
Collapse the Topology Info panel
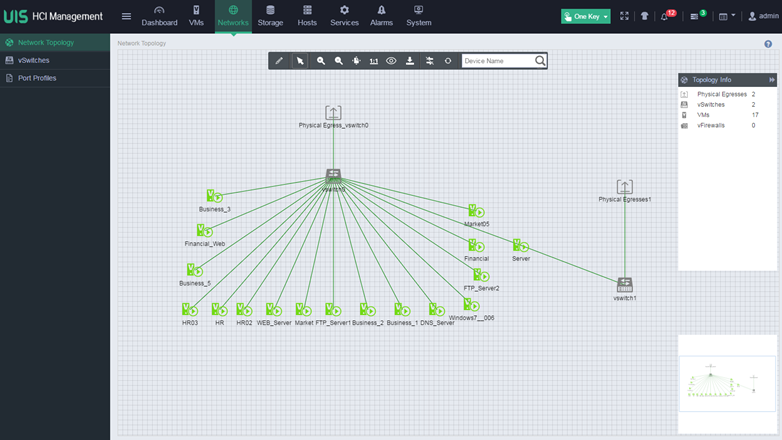click(x=771, y=79)
